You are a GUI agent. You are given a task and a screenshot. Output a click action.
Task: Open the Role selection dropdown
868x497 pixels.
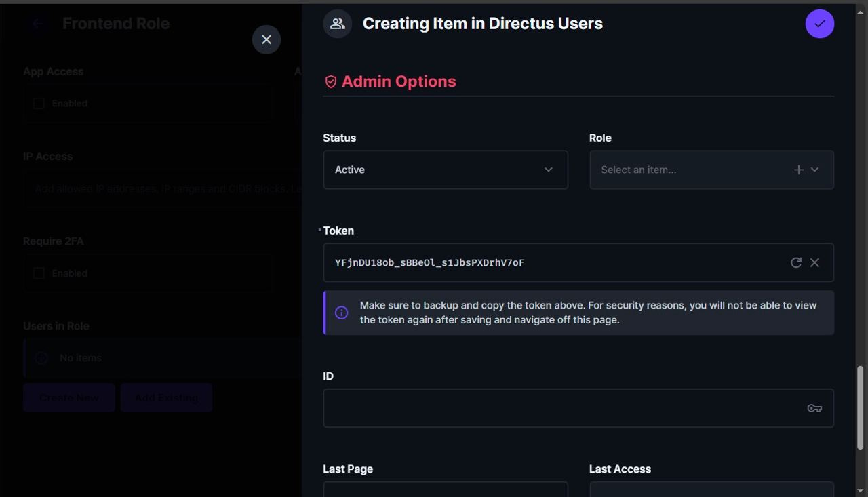pos(815,170)
